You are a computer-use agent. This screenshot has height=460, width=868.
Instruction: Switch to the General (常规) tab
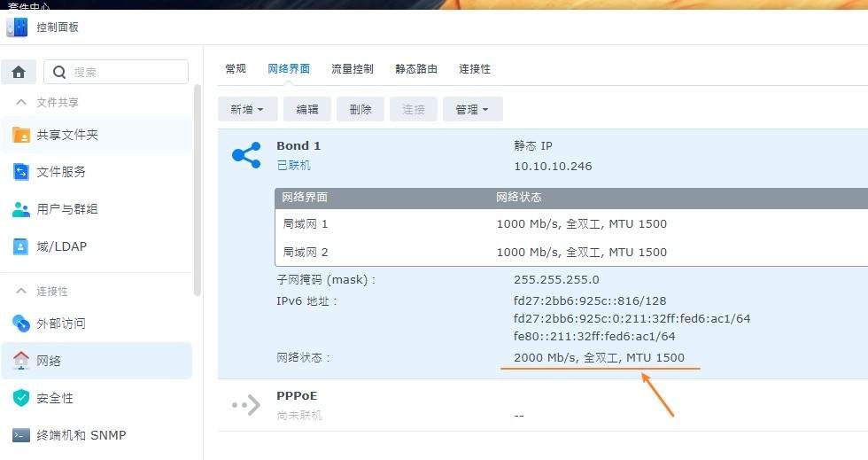(236, 69)
